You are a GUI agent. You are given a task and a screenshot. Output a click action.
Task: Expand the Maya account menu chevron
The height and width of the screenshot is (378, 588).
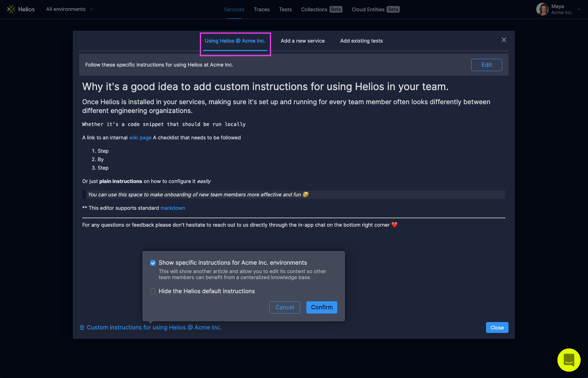click(579, 9)
